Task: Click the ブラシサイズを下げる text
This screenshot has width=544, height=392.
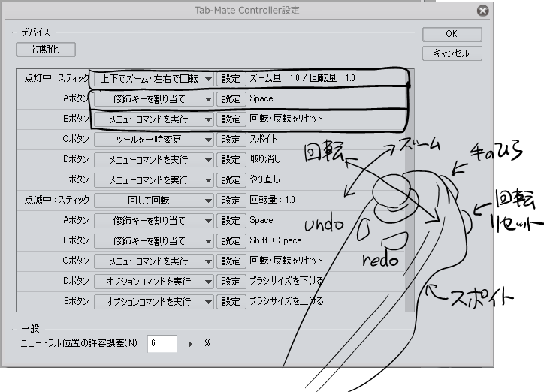Action: pyautogui.click(x=286, y=281)
